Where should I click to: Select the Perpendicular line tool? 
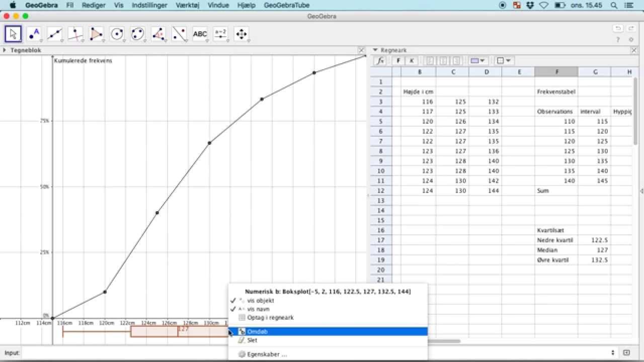click(x=75, y=34)
